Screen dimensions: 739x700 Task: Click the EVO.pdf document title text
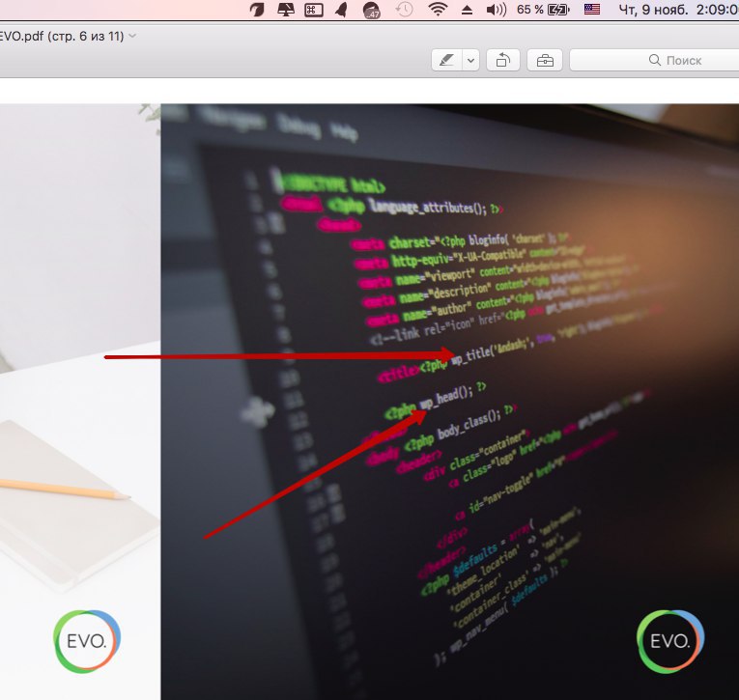point(61,36)
